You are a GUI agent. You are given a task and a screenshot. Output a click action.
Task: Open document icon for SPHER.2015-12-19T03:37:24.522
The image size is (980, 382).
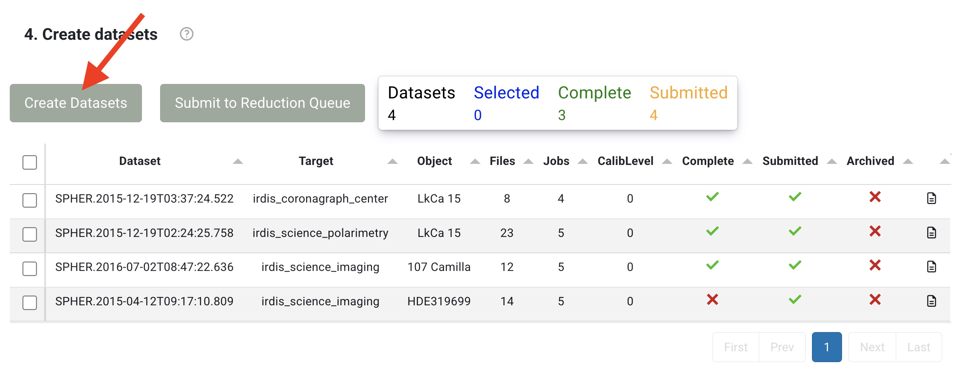tap(931, 198)
